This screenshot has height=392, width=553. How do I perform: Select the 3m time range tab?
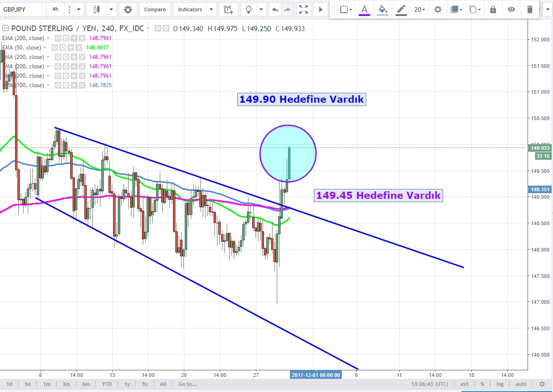[x=66, y=384]
